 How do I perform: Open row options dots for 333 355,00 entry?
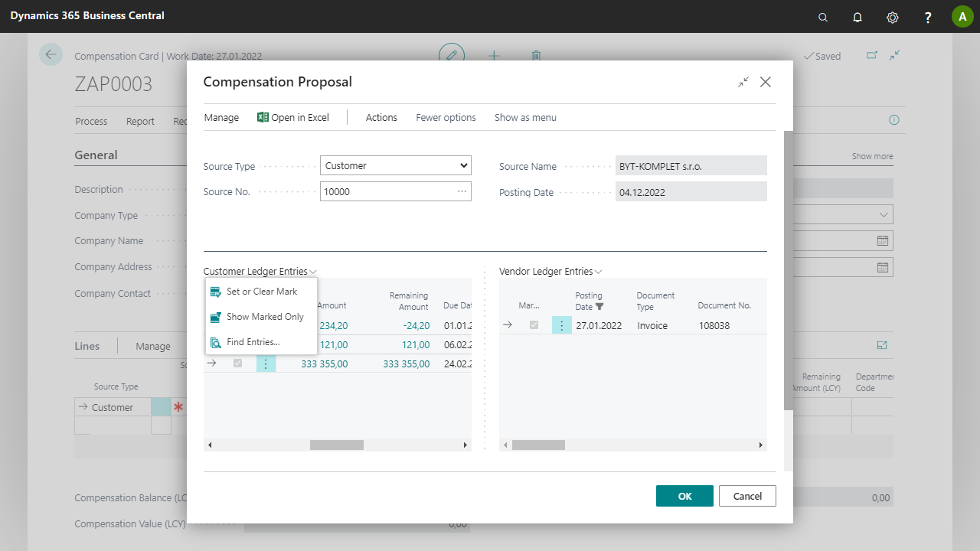[266, 364]
